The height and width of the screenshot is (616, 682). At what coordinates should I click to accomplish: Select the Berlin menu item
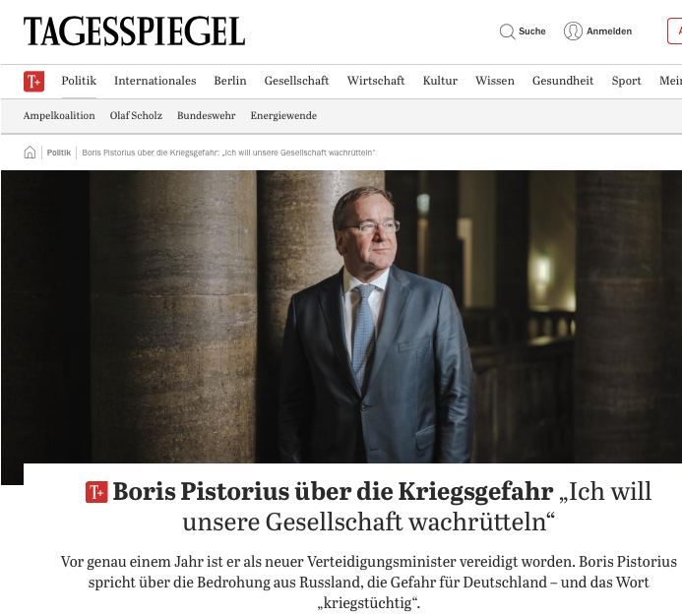pyautogui.click(x=230, y=81)
